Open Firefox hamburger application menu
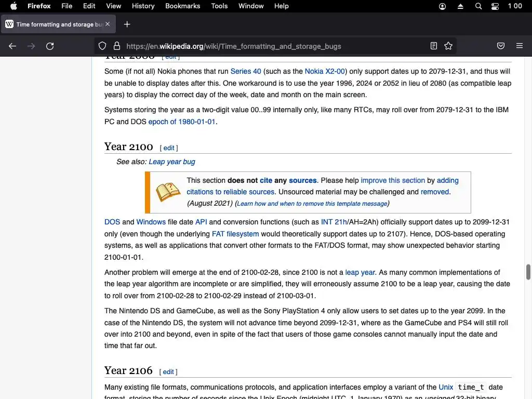532x399 pixels. tap(520, 46)
